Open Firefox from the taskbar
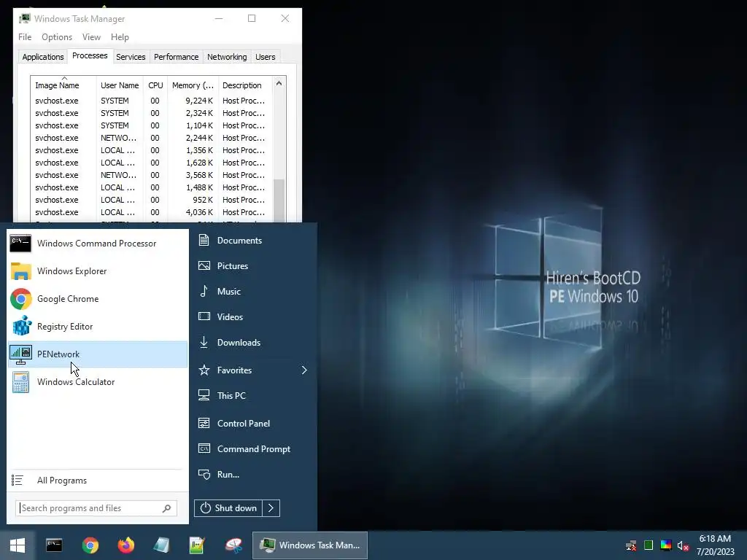Image resolution: width=747 pixels, height=560 pixels. pos(125,545)
